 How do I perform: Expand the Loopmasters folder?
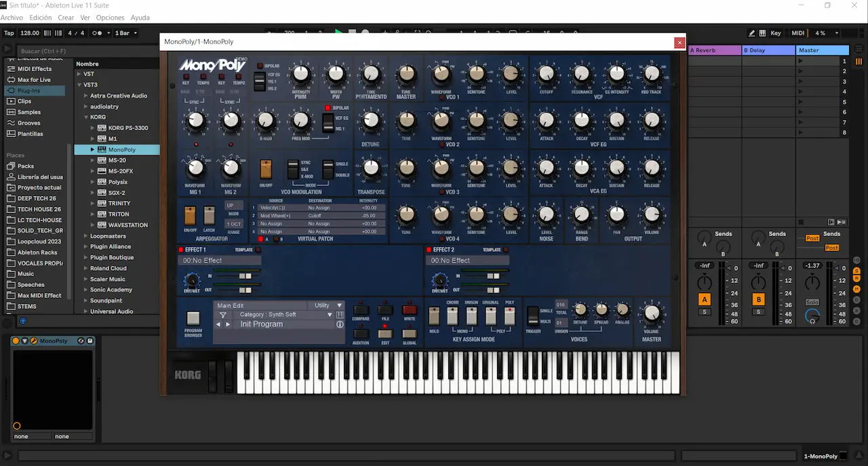tap(85, 236)
